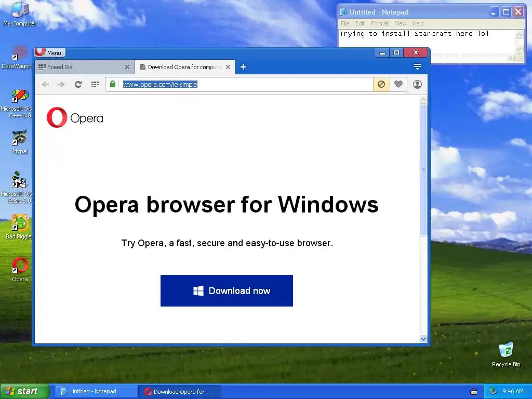Image resolution: width=532 pixels, height=399 pixels.
Task: Open the Opera account profile icon
Action: pyautogui.click(x=417, y=84)
